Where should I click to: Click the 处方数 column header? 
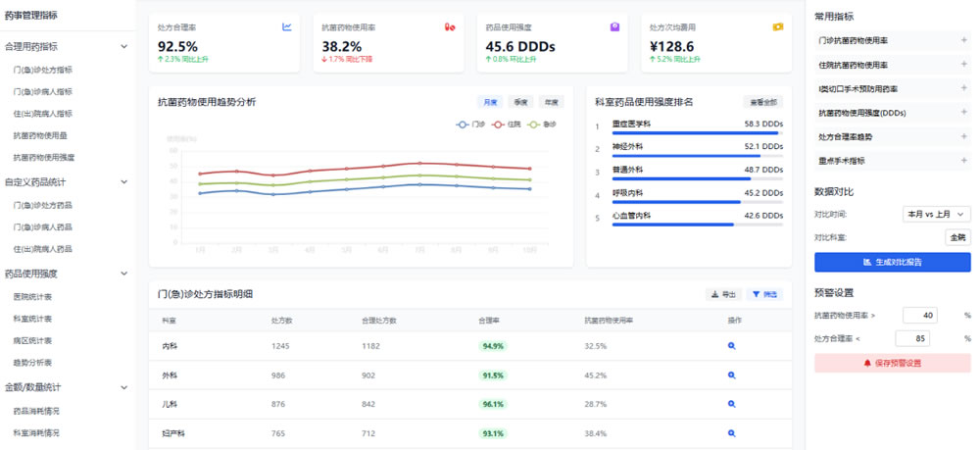pos(281,321)
